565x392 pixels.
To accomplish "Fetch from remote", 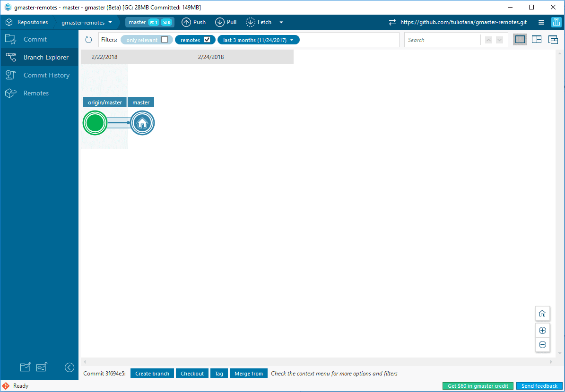I will tap(259, 22).
